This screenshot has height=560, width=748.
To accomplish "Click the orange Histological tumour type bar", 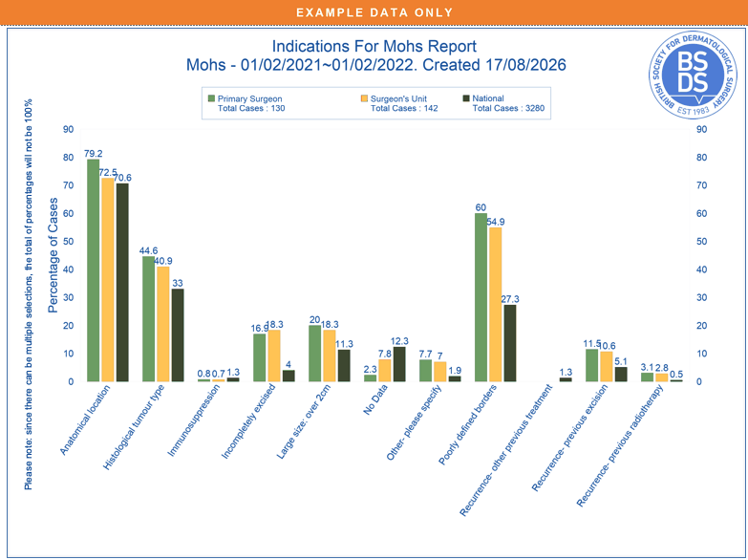I will coord(163,324).
